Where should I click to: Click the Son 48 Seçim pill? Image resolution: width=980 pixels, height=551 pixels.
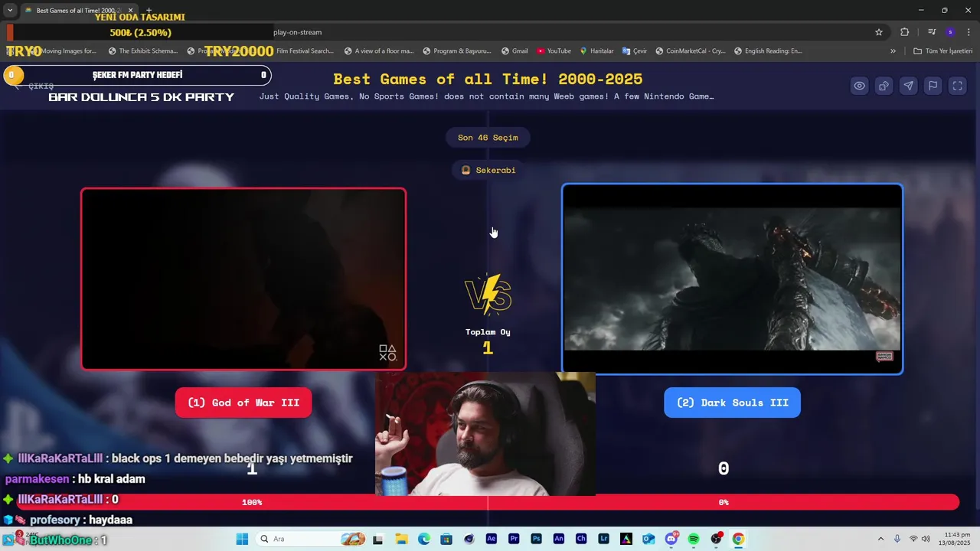[x=488, y=138]
